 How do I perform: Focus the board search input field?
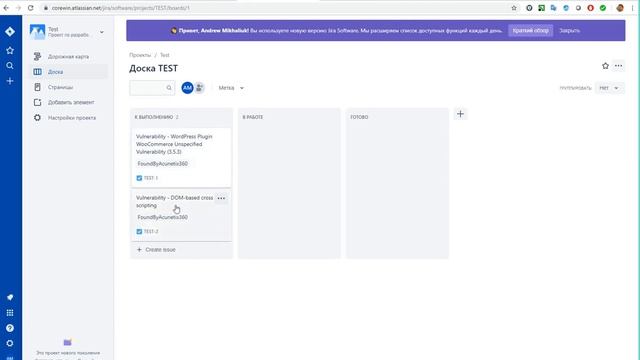pyautogui.click(x=152, y=88)
